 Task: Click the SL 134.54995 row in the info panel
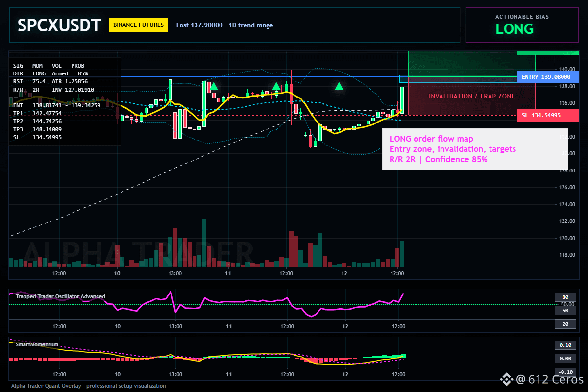pos(37,137)
